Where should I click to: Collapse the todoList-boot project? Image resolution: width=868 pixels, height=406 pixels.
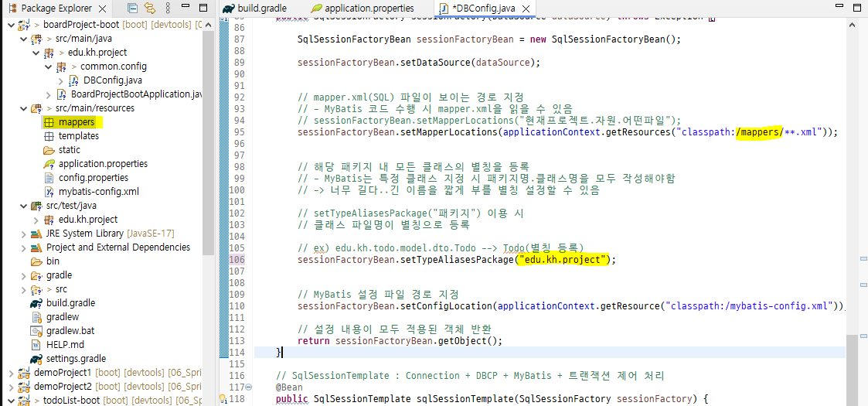click(x=11, y=401)
